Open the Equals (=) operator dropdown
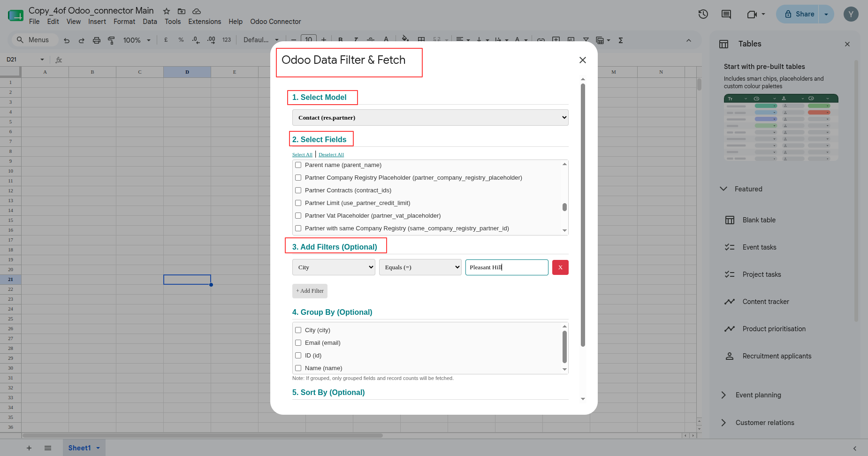Screen dimensions: 868x456 (420, 267)
